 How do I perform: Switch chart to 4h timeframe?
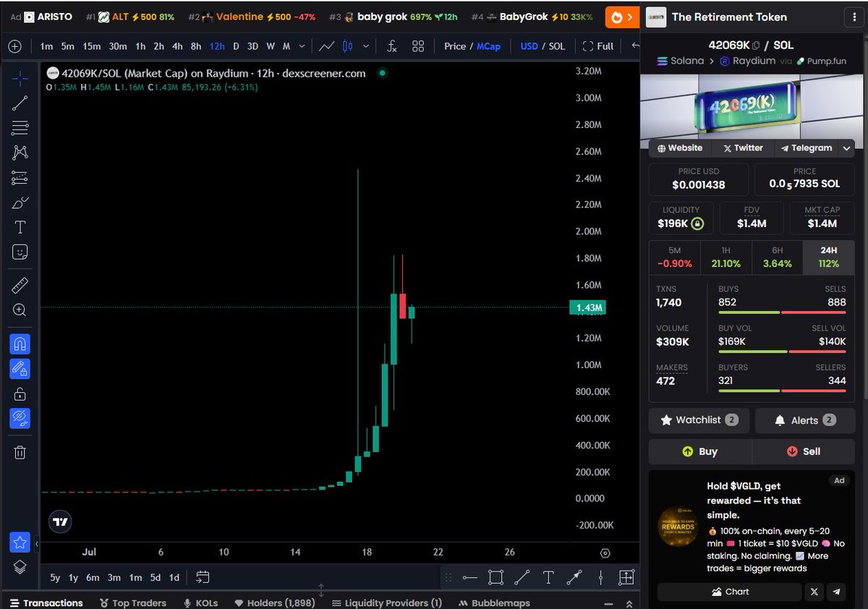177,46
